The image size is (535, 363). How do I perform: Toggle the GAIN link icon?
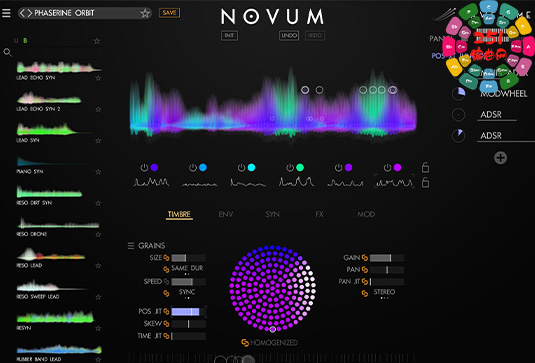click(x=365, y=258)
